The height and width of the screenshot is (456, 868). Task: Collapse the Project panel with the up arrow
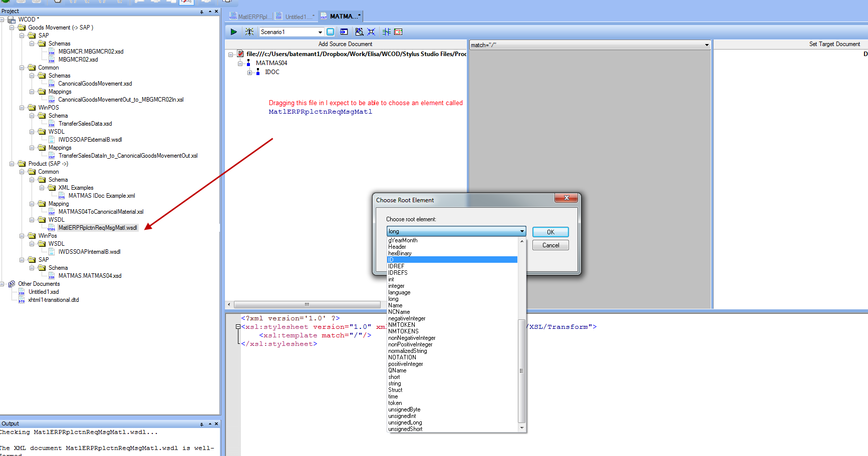click(210, 11)
